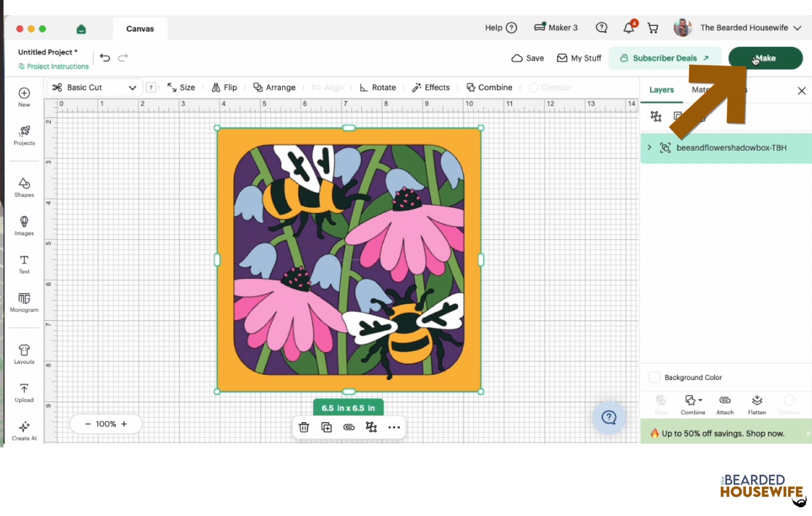This screenshot has height=516, width=812.
Task: Open the Combine toolbar menu
Action: (x=490, y=87)
